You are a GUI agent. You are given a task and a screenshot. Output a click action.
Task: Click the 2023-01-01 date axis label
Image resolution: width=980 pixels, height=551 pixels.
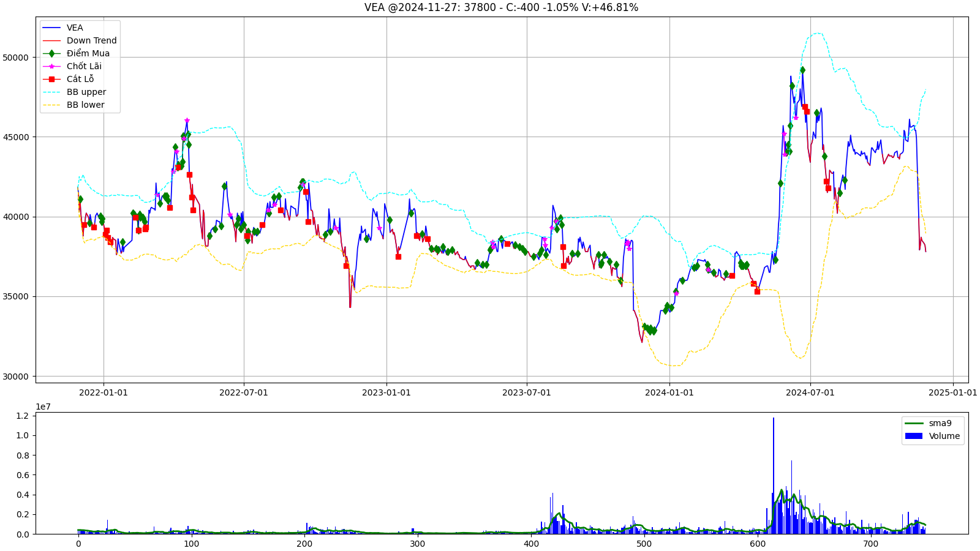tap(386, 392)
